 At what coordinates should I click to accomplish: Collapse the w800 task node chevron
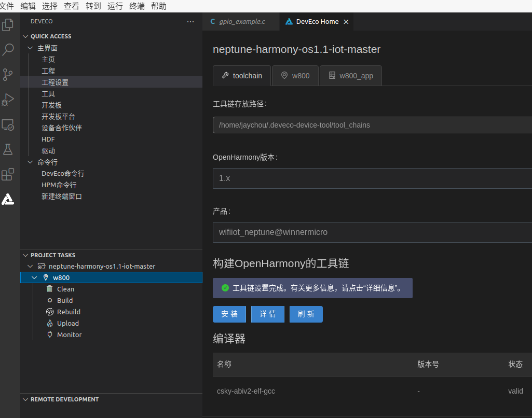click(x=34, y=277)
